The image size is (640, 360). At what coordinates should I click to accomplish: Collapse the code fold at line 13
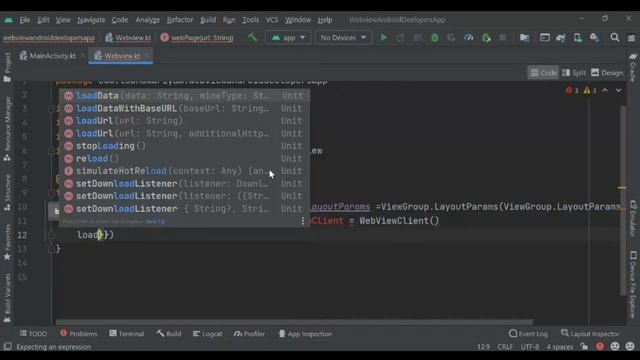(51, 249)
